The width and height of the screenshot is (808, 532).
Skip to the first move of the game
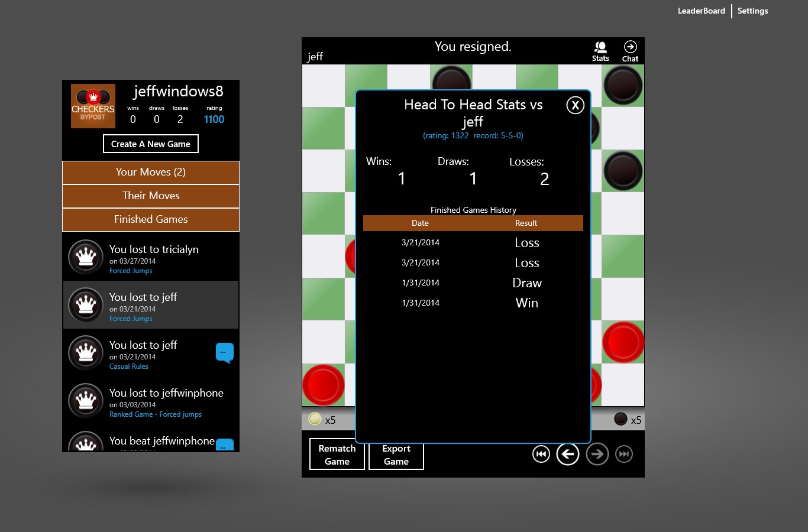point(540,453)
